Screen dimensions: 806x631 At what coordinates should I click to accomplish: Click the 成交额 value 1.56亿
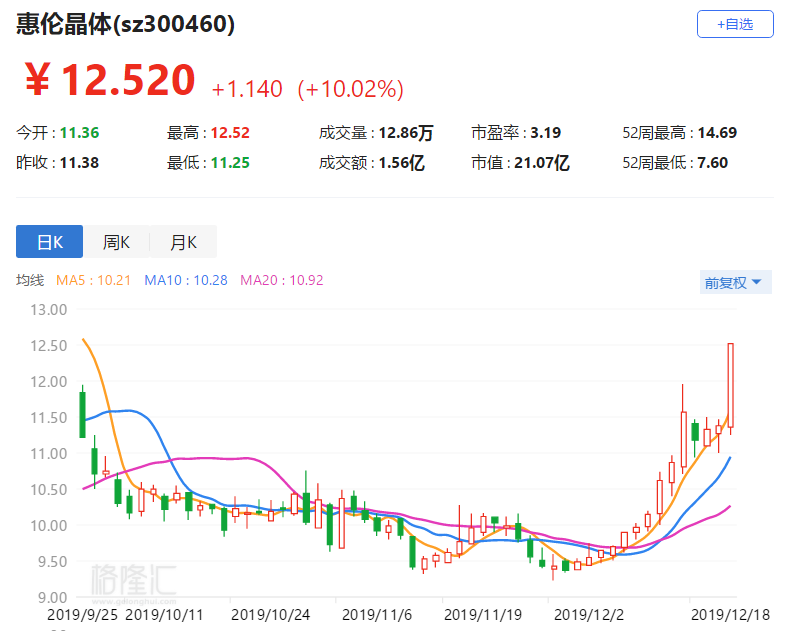(x=401, y=163)
